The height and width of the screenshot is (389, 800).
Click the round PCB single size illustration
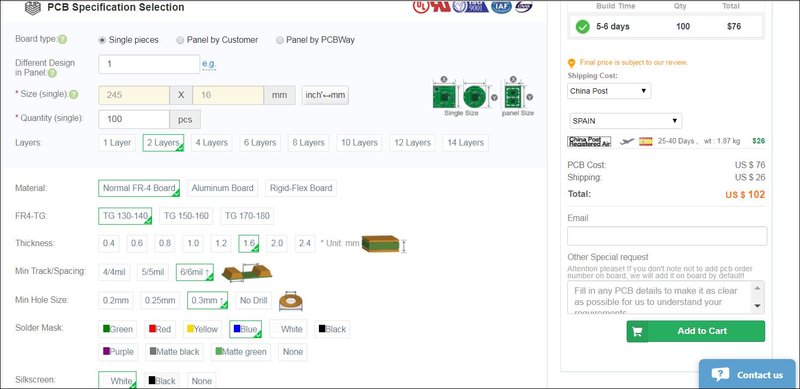pos(474,96)
